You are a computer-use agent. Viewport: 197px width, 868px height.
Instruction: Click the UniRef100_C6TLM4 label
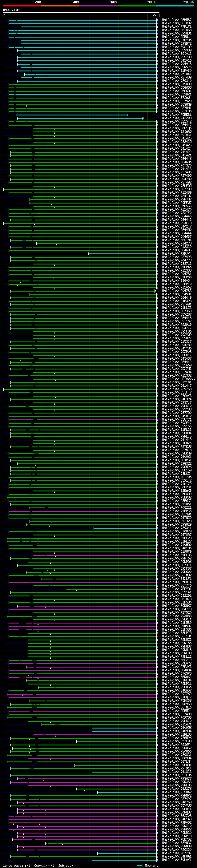coord(177,761)
